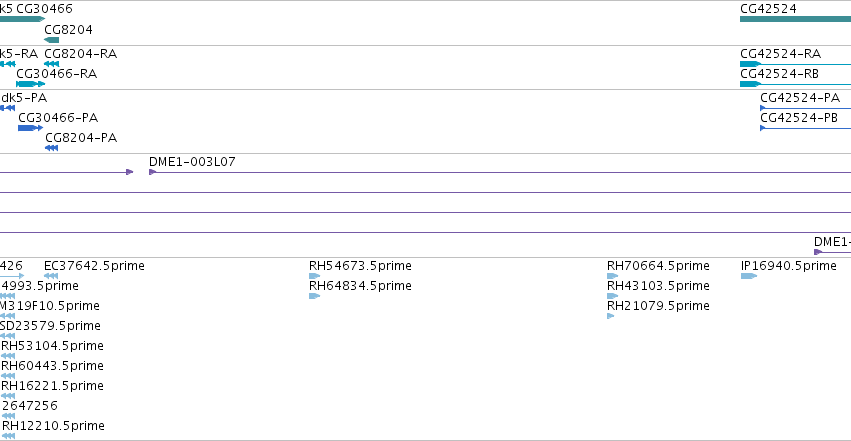Click the RH54673.5prime EST glyph

click(314, 276)
